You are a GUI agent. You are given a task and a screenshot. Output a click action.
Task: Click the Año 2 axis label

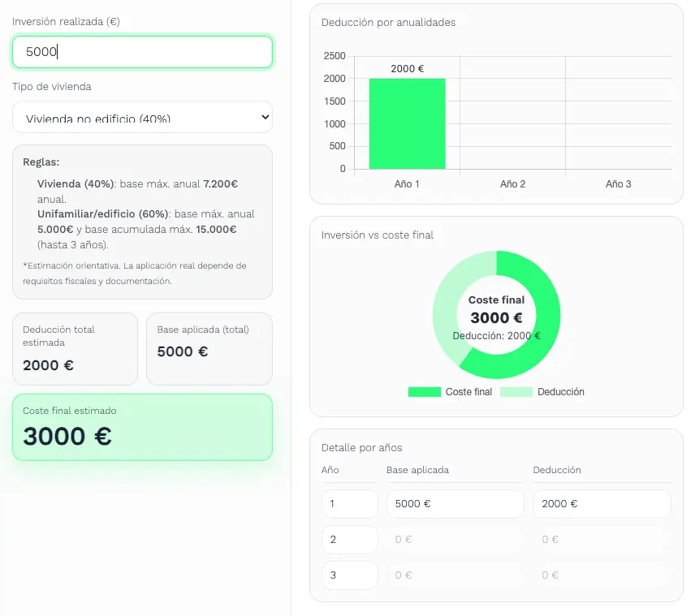pos(512,184)
